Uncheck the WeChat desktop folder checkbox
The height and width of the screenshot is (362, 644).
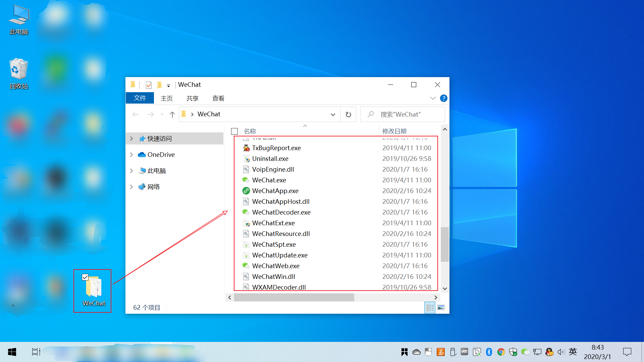click(85, 277)
